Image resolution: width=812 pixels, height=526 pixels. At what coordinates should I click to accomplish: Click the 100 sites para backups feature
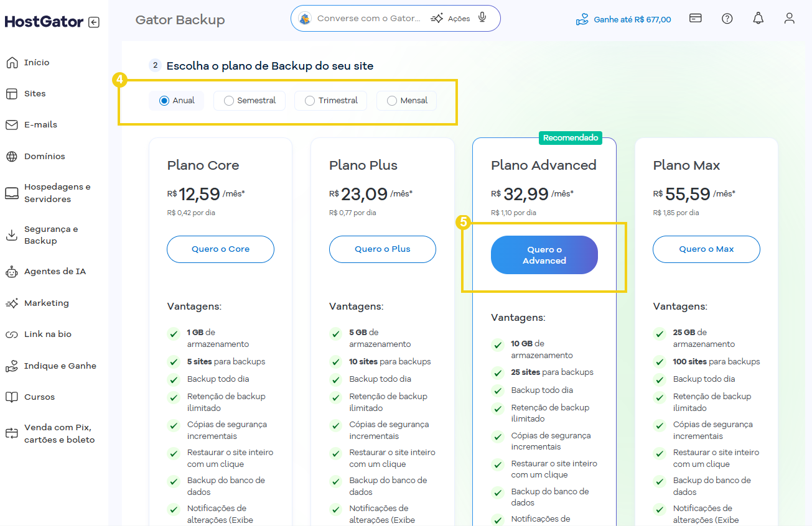click(x=716, y=361)
